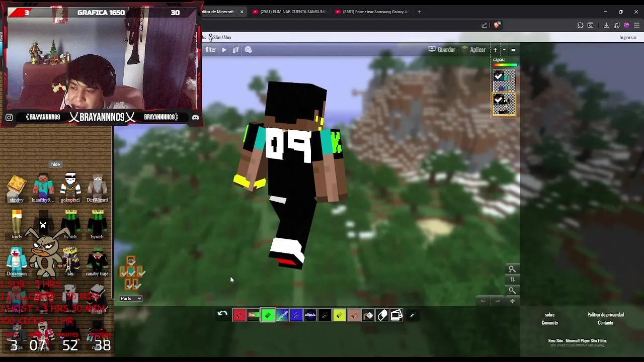Select the rectangle drawing tool
The width and height of the screenshot is (644, 362).
tap(282, 315)
